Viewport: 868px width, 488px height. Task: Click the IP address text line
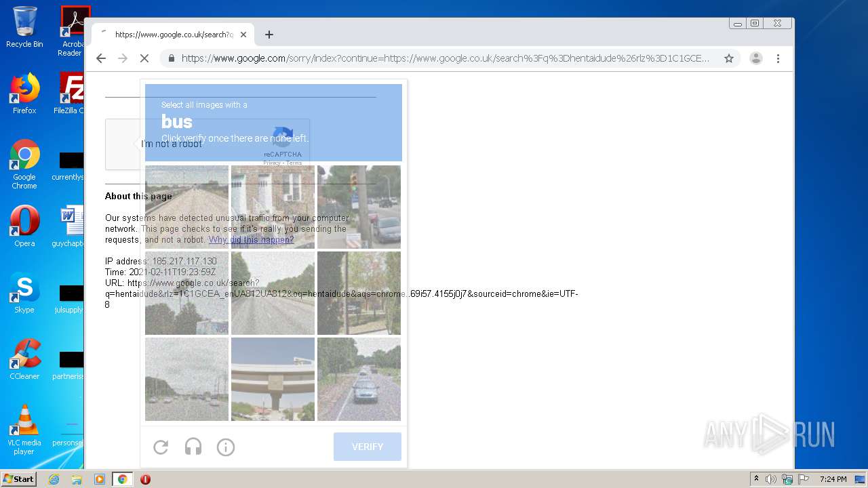(161, 262)
